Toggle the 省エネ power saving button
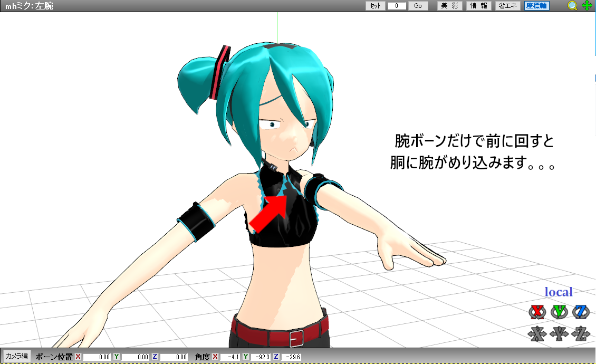This screenshot has width=596, height=364. [x=508, y=6]
